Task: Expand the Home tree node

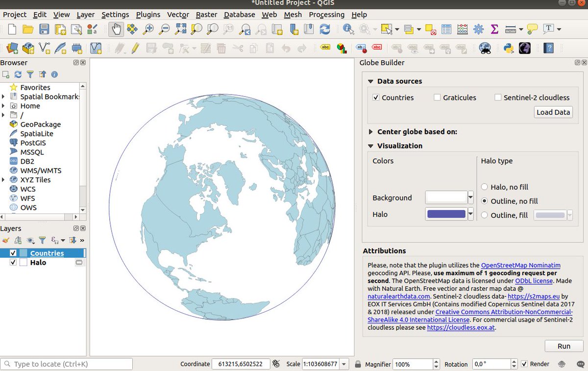Action: coord(3,106)
